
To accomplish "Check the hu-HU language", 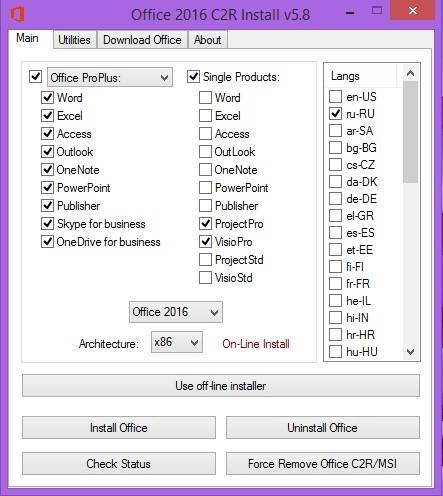I will click(x=335, y=351).
